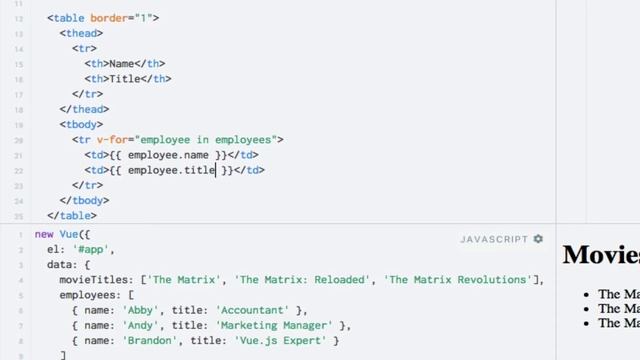Screen dimensions: 640x360
Task: Click the closing </tbody> tag line
Action: pos(84,200)
